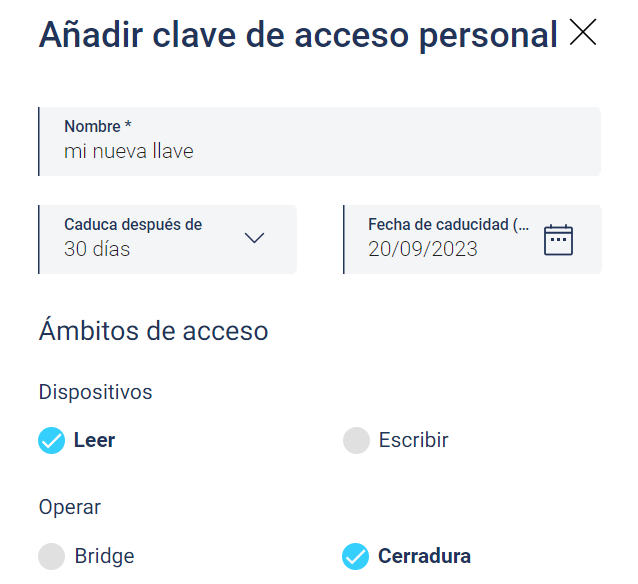The height and width of the screenshot is (584, 638).
Task: Open the Caduca después de dropdown label
Action: pyautogui.click(x=133, y=225)
